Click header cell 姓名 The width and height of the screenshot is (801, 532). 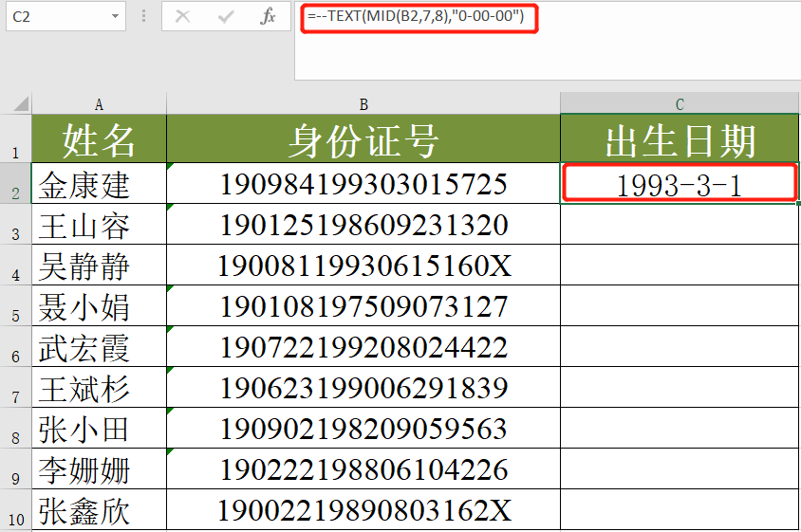99,138
